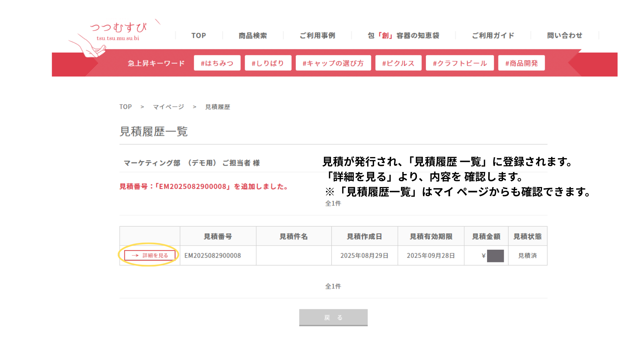Click the 詳細を見る button

pos(150,255)
